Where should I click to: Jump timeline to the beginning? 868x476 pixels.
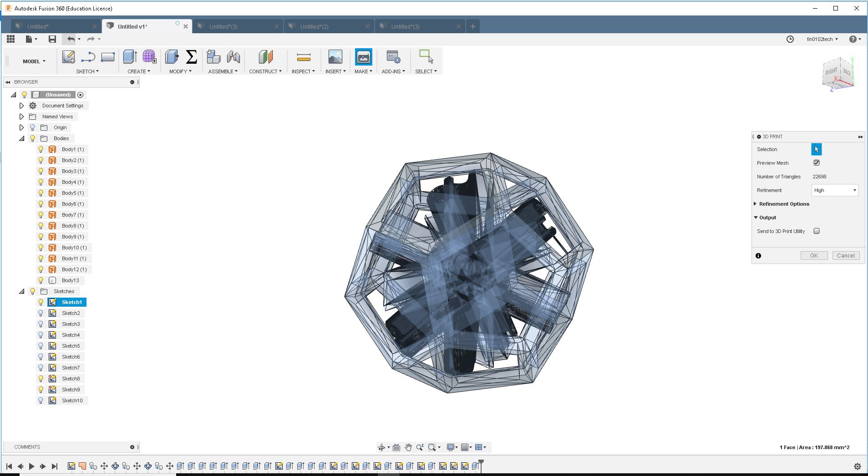[9, 466]
